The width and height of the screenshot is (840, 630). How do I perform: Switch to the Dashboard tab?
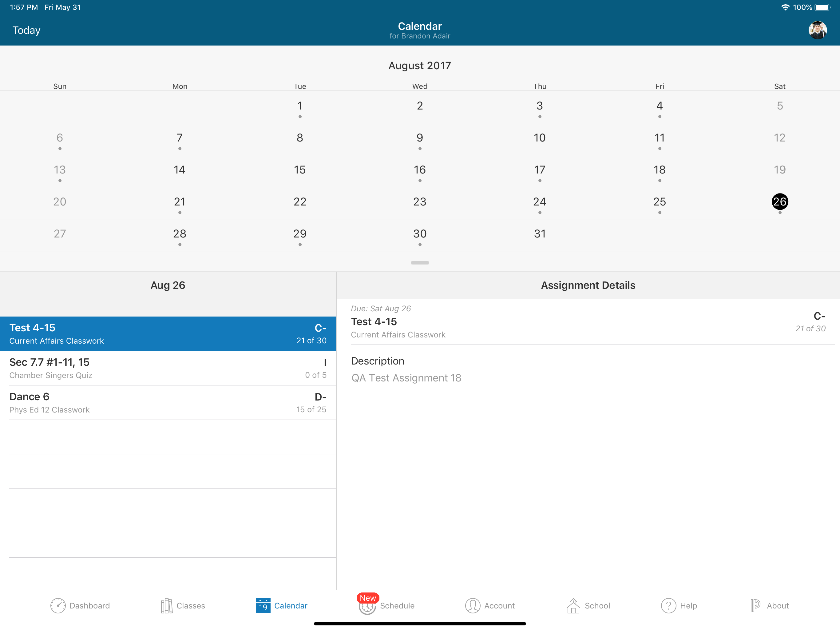[x=80, y=606]
